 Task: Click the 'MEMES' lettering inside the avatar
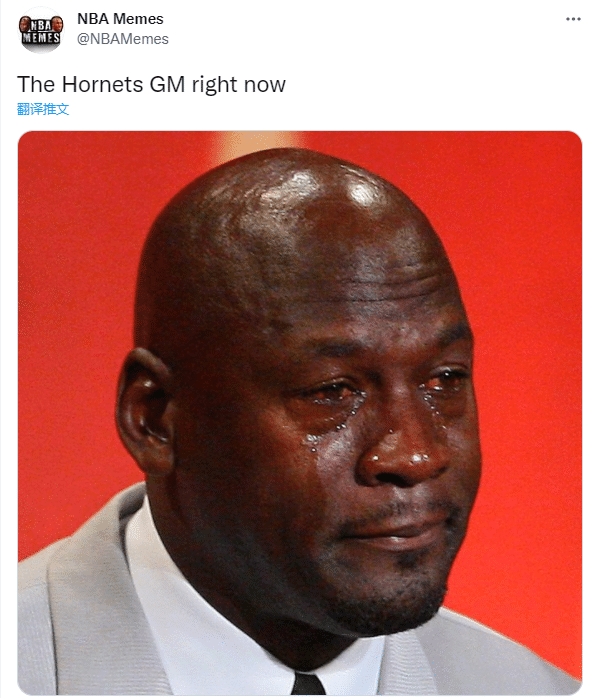coord(41,38)
